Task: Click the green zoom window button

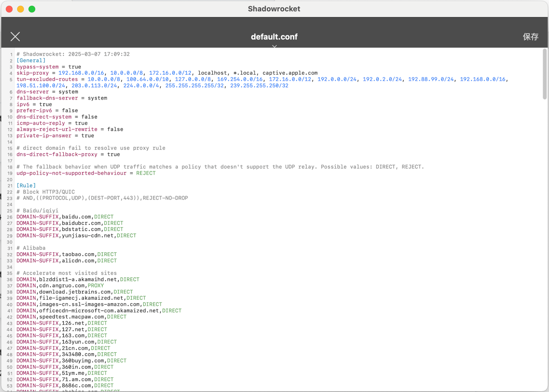Action: 32,9
